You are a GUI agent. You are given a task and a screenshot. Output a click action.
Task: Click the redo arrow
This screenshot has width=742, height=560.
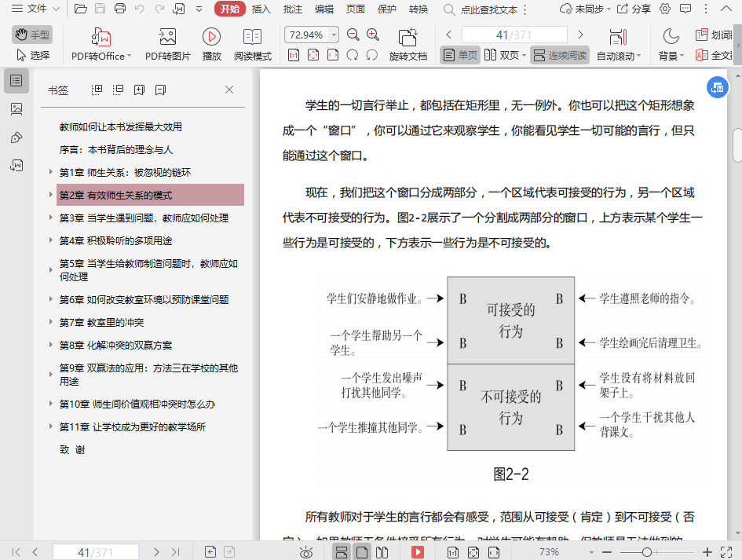click(x=159, y=9)
